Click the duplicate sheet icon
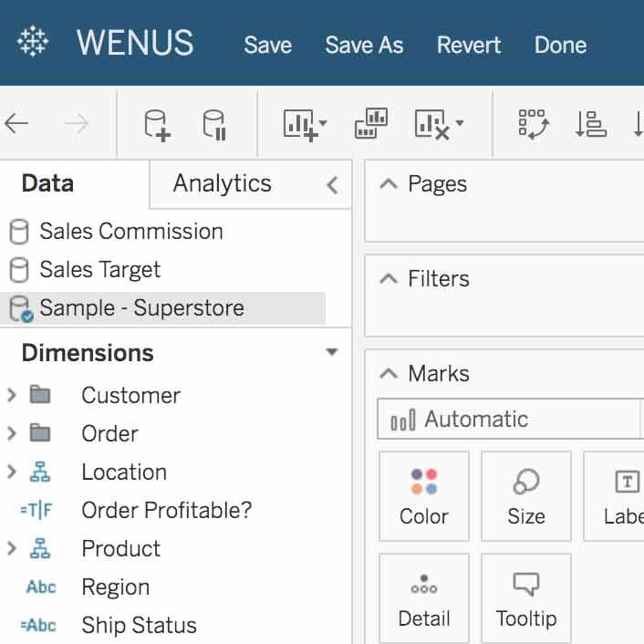The width and height of the screenshot is (644, 644). [371, 124]
